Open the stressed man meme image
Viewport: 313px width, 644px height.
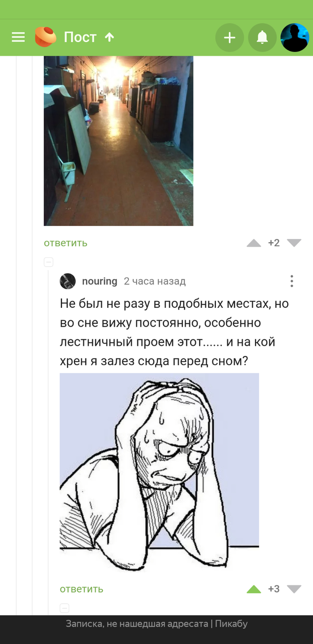tap(159, 471)
